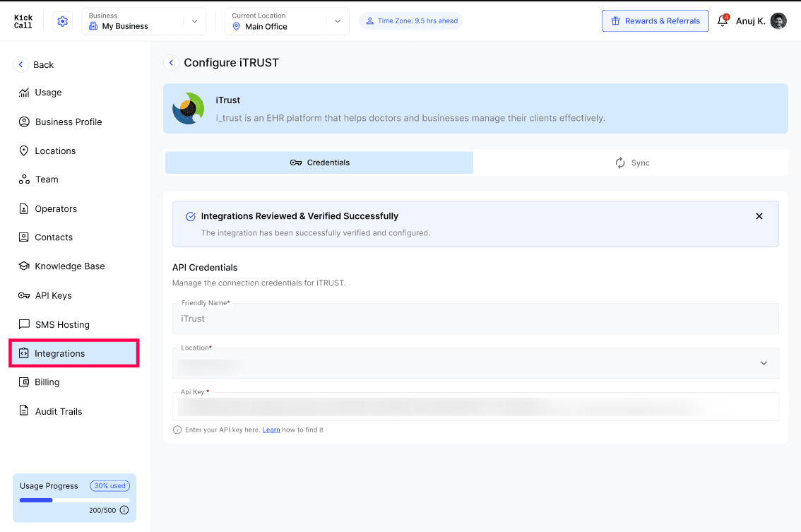The width and height of the screenshot is (801, 532).
Task: Open Billing in the sidebar
Action: (74, 382)
